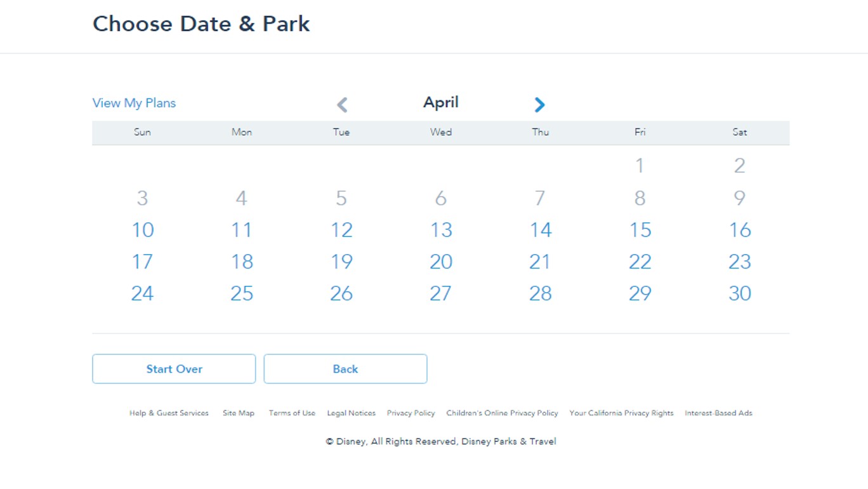Open Help & Guest Services link

coord(169,413)
